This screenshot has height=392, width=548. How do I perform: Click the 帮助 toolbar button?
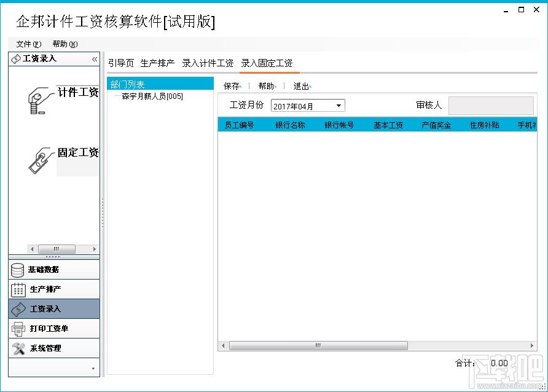(x=267, y=86)
